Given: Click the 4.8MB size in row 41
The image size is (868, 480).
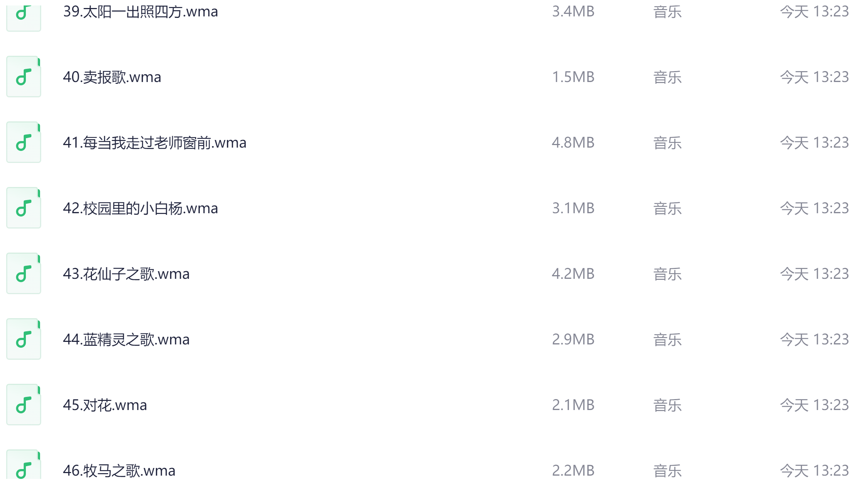Looking at the screenshot, I should coord(573,143).
